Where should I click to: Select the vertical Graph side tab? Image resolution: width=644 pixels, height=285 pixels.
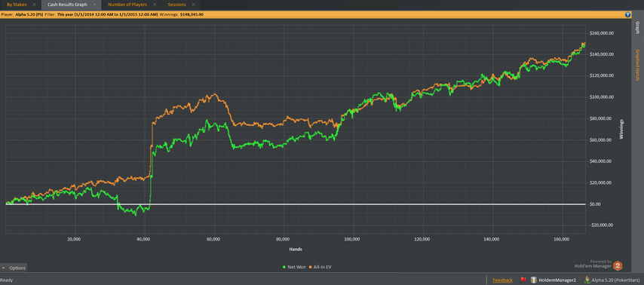(637, 28)
